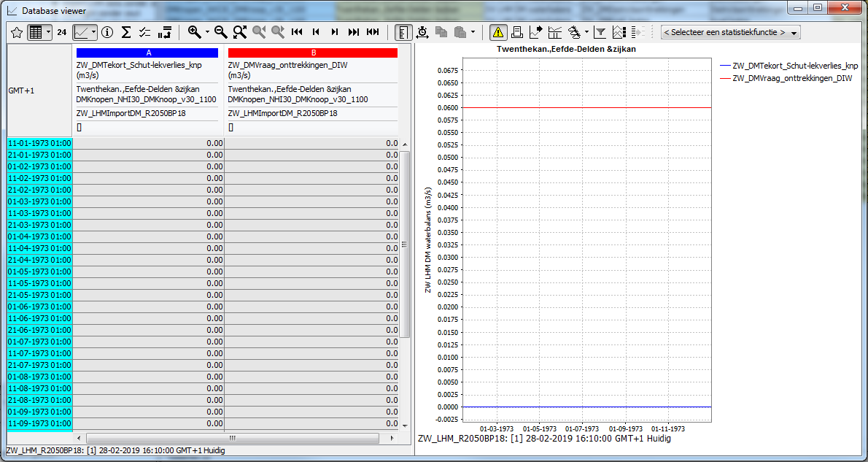Click the chart title Twenthekan.,Eefde-Delden &zijkan
Screen dimensions: 868x462
pyautogui.click(x=566, y=49)
